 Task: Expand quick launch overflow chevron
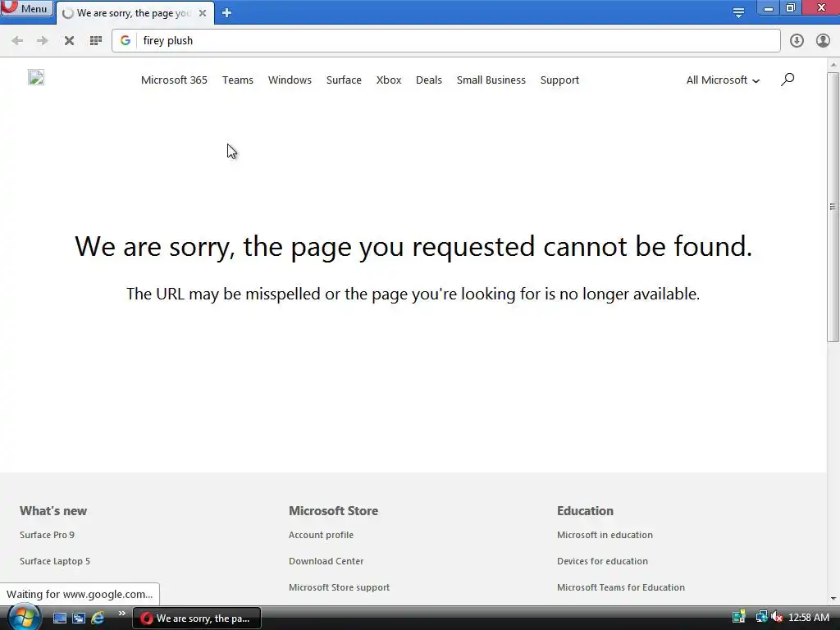point(121,614)
